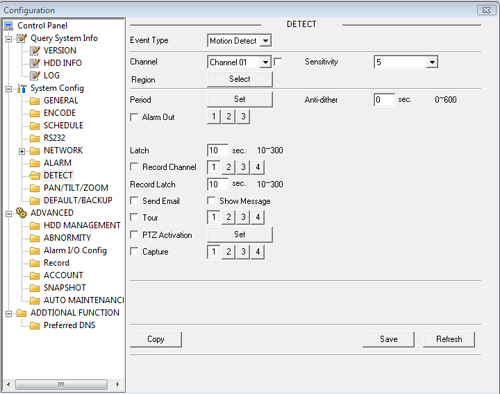Click the SCHEDULE folder icon

(x=35, y=126)
